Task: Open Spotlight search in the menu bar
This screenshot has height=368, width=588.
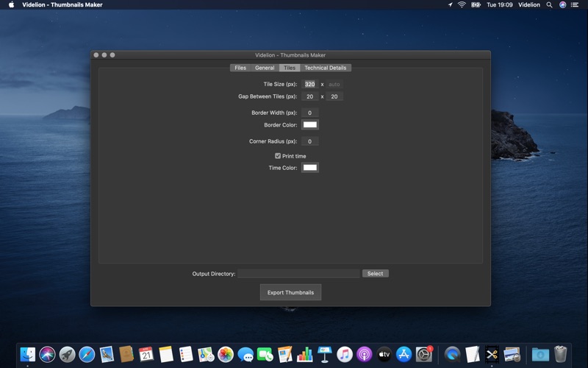Action: click(x=549, y=5)
